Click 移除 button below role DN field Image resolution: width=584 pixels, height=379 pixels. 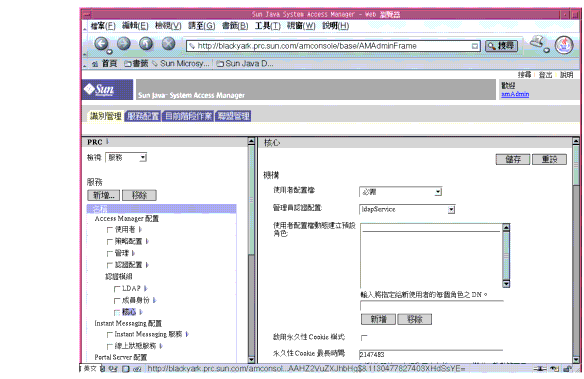pyautogui.click(x=415, y=319)
